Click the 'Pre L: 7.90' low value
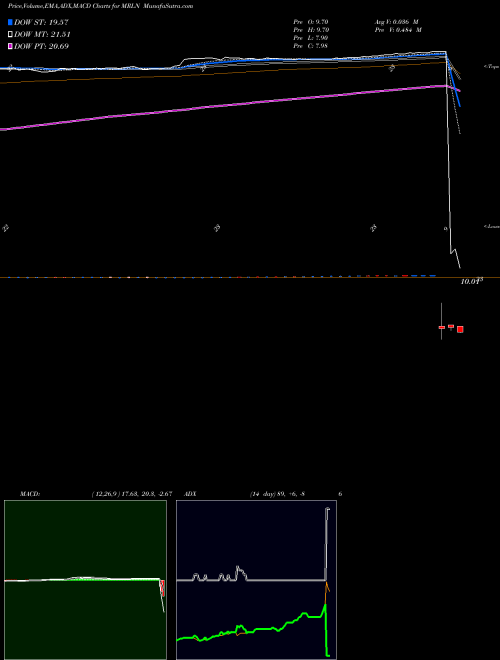The height and width of the screenshot is (660, 500). pyautogui.click(x=311, y=38)
